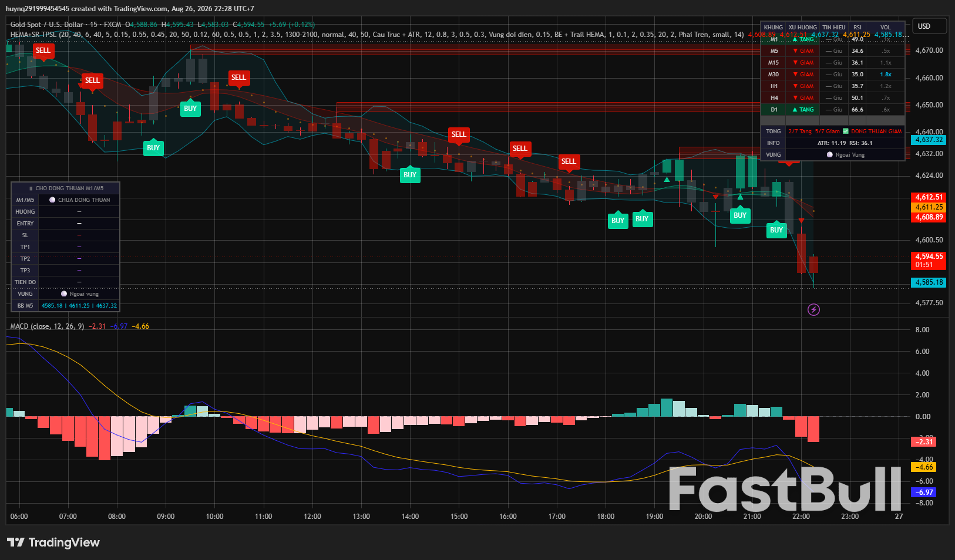This screenshot has height=560, width=955.
Task: Click the TONG row label
Action: 774,131
